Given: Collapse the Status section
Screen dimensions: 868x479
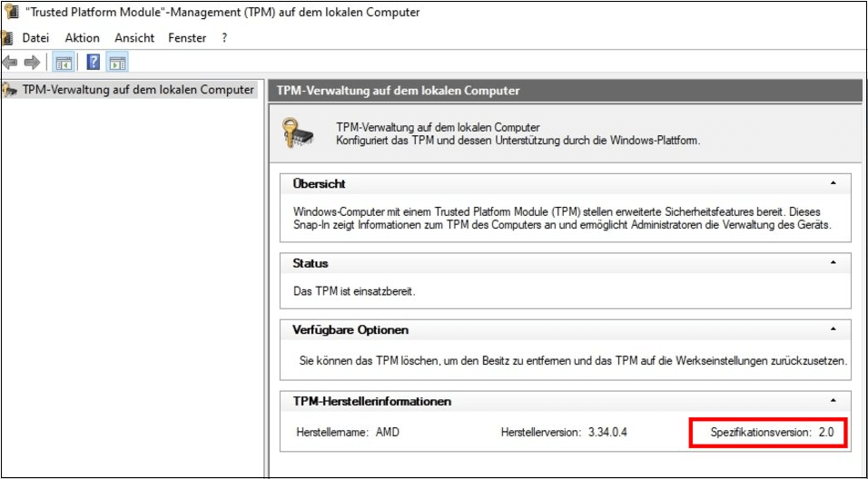Looking at the screenshot, I should pyautogui.click(x=833, y=263).
